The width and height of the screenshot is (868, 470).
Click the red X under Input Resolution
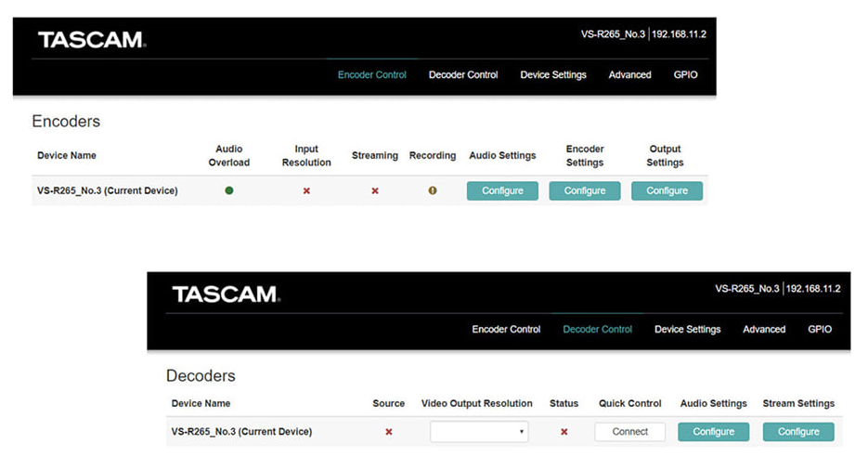[x=306, y=191]
